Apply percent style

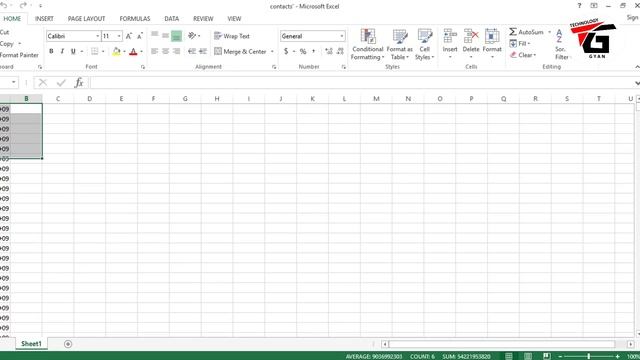coord(303,51)
